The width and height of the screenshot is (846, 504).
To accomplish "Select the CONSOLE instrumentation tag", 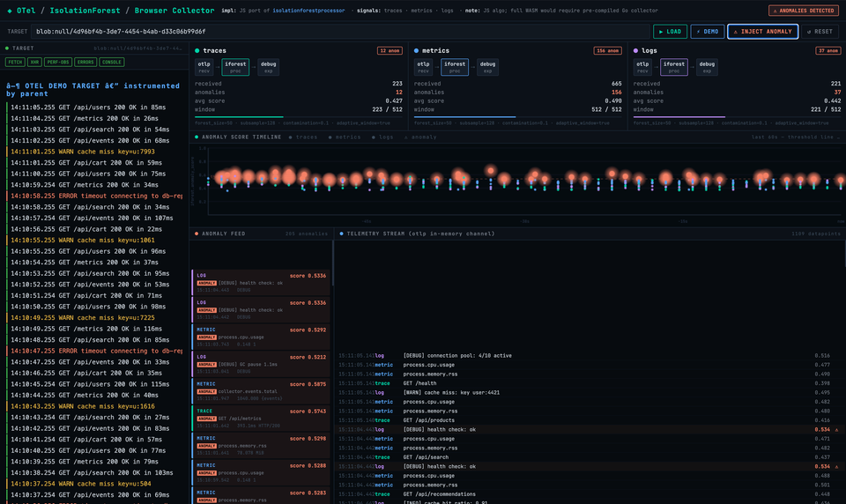I will click(x=112, y=62).
